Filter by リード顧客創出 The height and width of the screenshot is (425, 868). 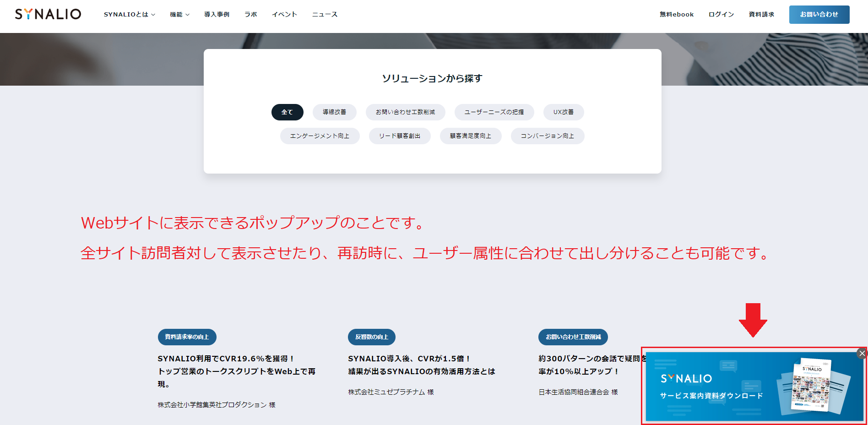(x=400, y=136)
